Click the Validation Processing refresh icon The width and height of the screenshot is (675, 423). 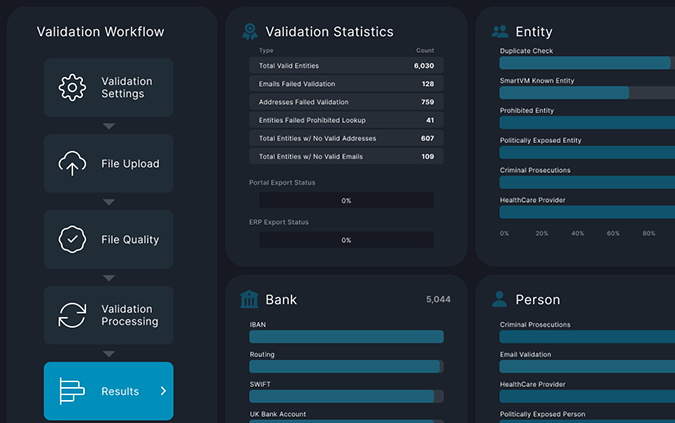coord(72,316)
